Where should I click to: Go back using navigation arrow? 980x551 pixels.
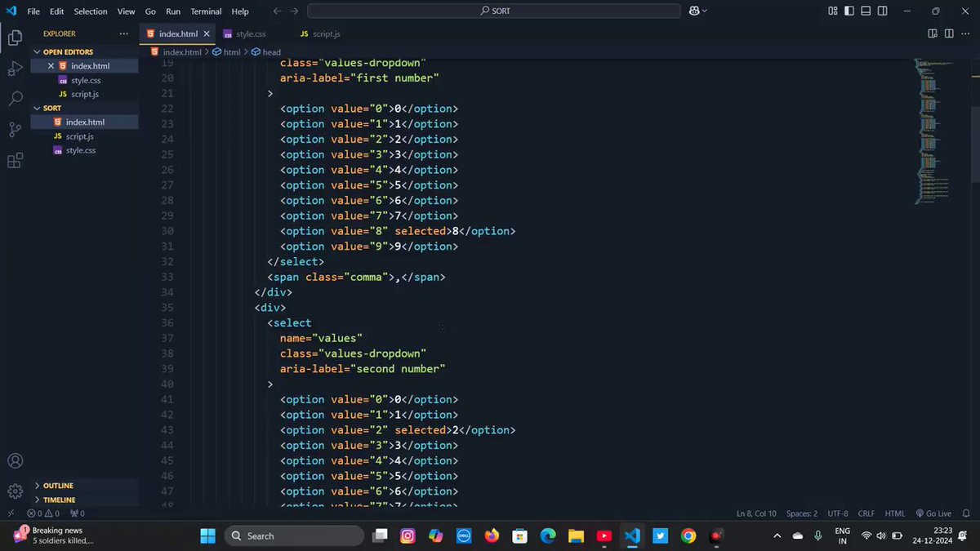pos(277,11)
